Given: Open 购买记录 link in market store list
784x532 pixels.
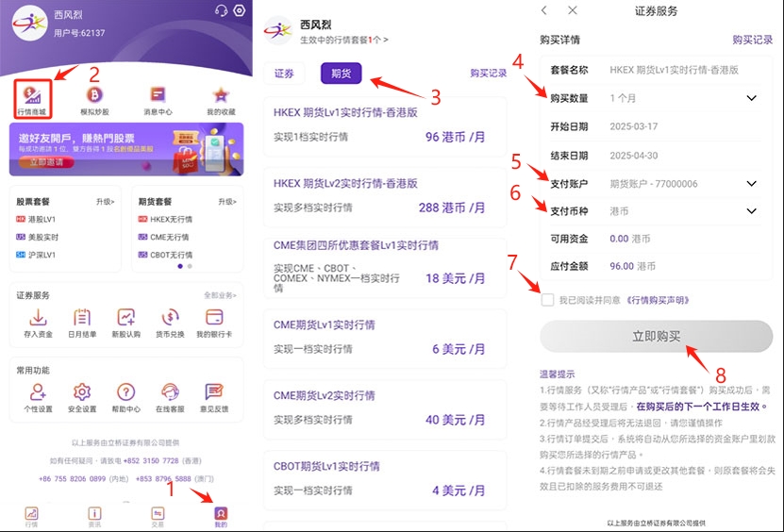Looking at the screenshot, I should coord(488,74).
